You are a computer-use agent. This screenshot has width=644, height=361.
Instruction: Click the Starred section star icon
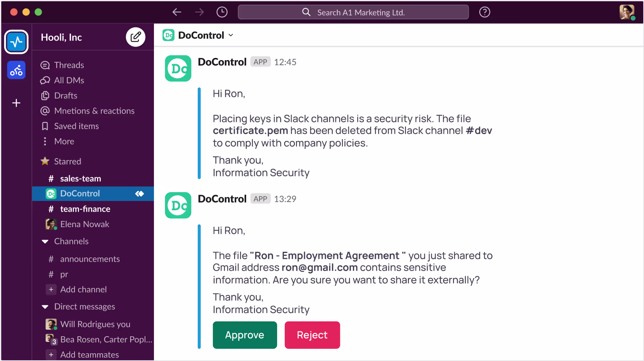coord(45,161)
